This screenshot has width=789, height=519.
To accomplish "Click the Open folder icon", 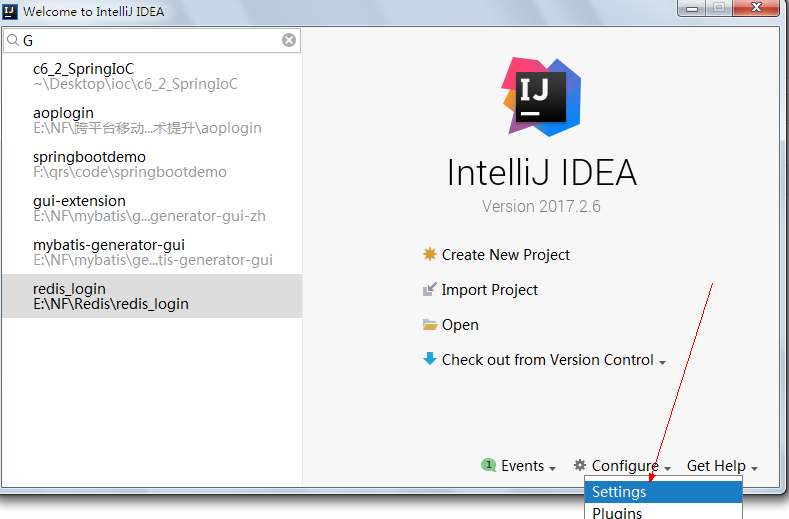I will click(430, 325).
